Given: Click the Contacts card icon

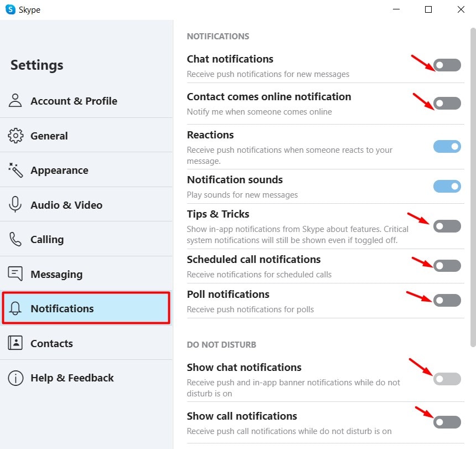Looking at the screenshot, I should [x=15, y=343].
